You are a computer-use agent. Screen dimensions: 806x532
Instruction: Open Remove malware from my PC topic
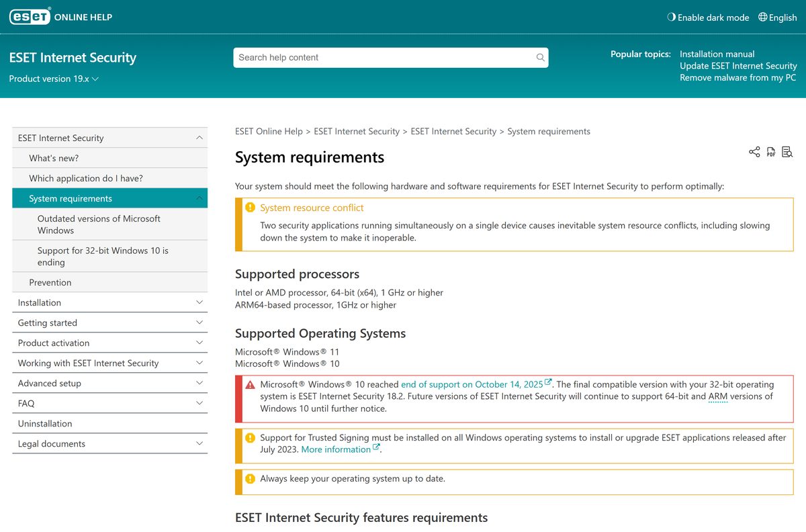click(737, 77)
